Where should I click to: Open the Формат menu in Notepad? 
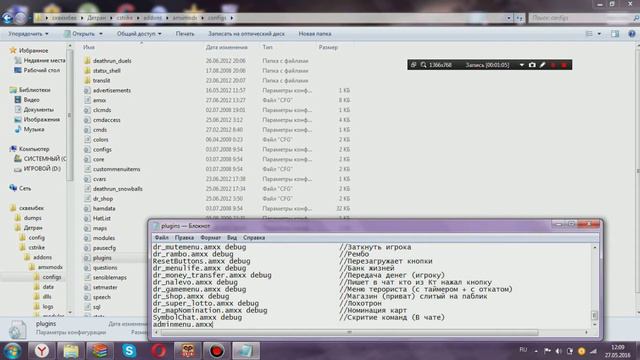(211, 238)
